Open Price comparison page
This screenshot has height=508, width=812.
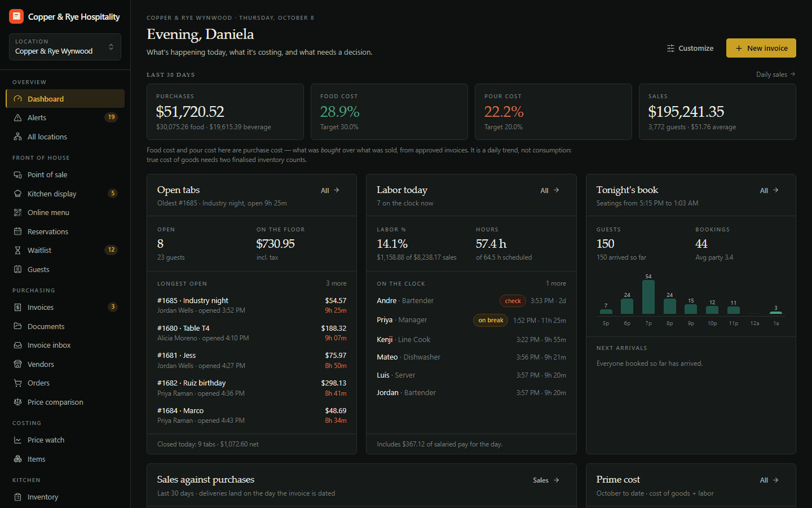(x=65, y=402)
